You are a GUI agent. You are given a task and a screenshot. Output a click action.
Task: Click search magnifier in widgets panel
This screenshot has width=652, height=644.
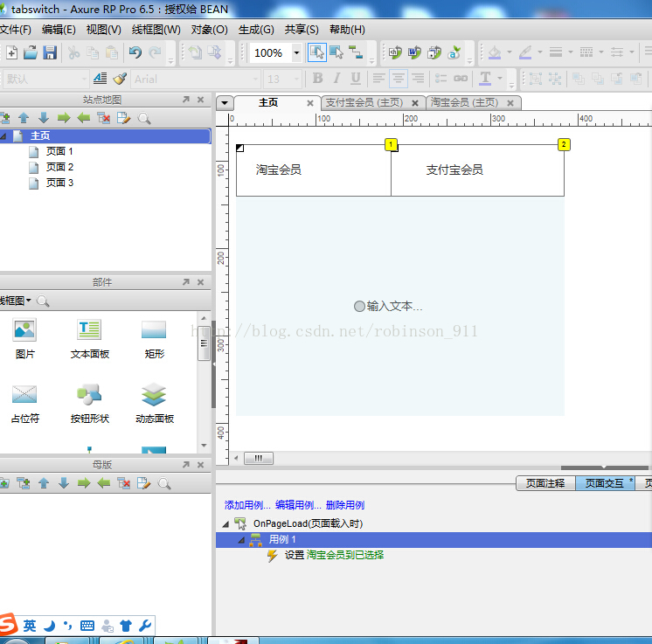pyautogui.click(x=43, y=301)
